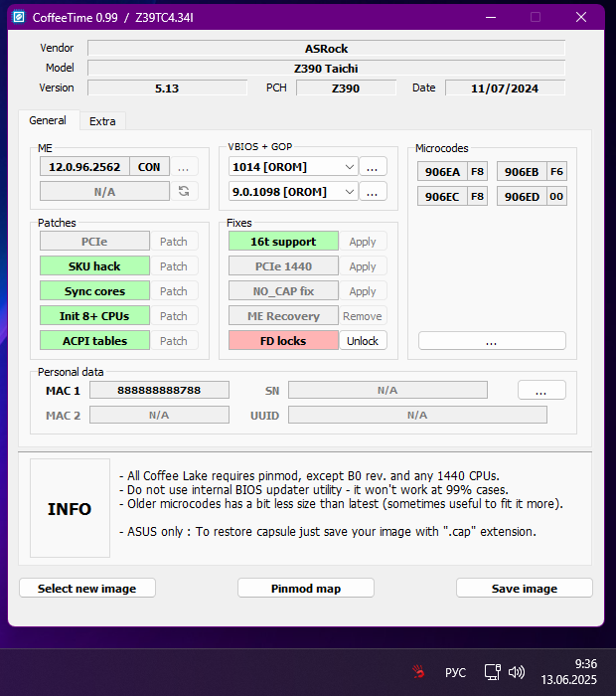This screenshot has height=696, width=616.
Task: Click the SN N/A field
Action: click(x=387, y=390)
